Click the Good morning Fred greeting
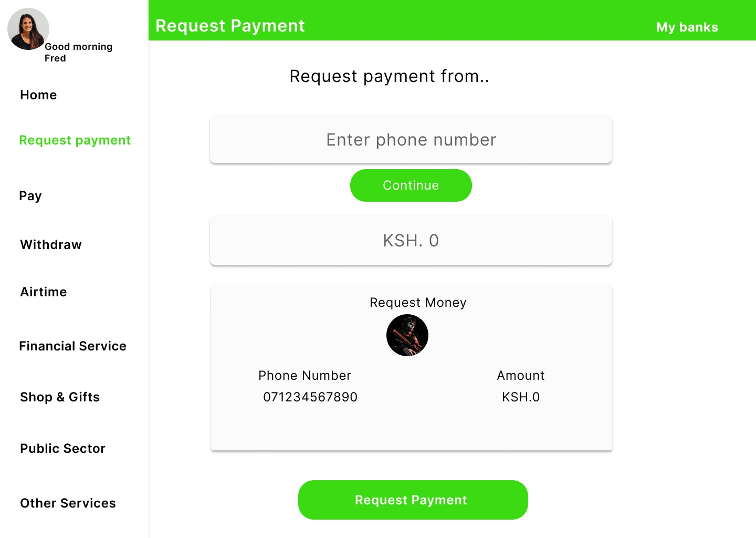The image size is (756, 538). point(79,53)
